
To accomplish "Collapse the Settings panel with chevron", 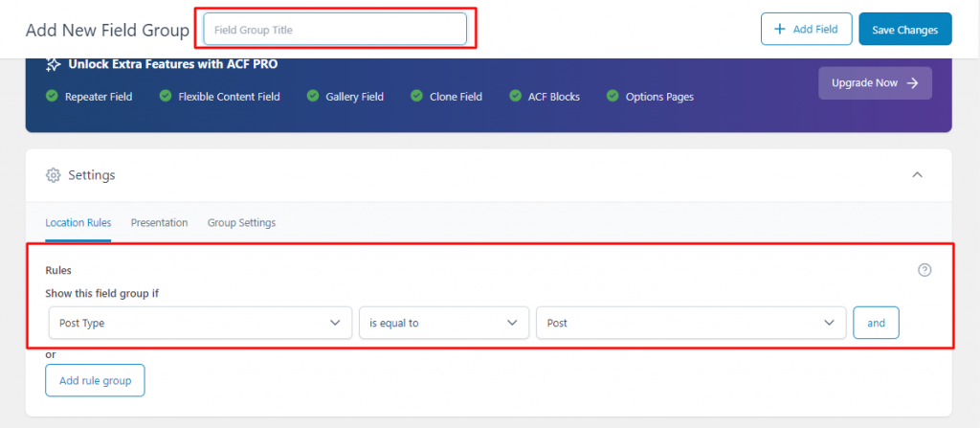I will pos(917,175).
